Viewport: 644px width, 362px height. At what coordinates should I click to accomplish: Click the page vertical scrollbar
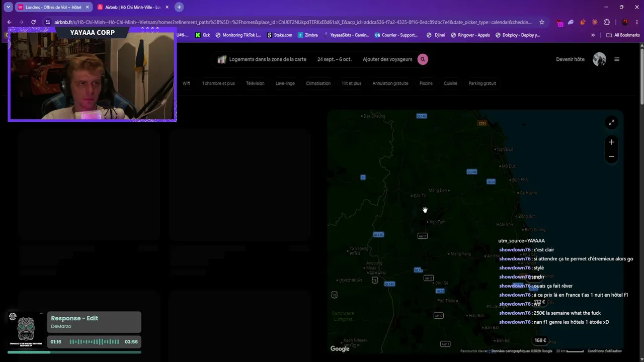tap(641, 75)
